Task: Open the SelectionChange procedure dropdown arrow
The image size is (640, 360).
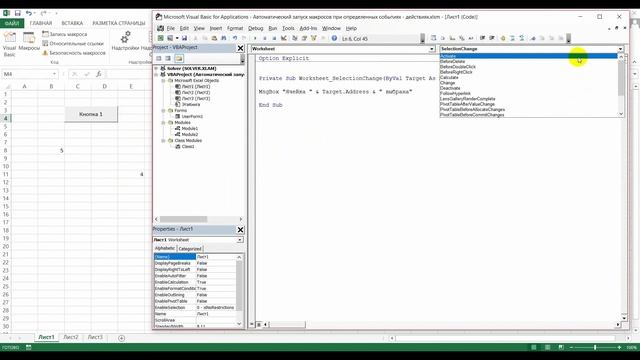Action: (x=620, y=49)
